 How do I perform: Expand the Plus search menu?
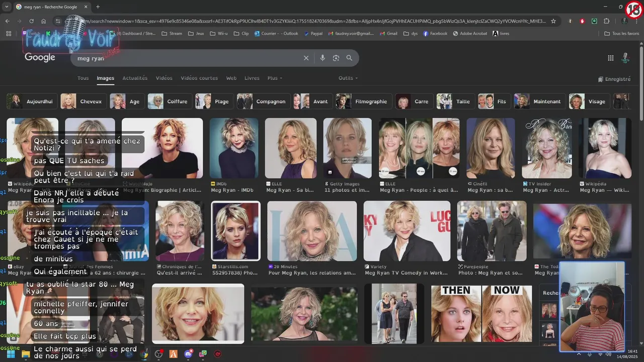point(275,78)
